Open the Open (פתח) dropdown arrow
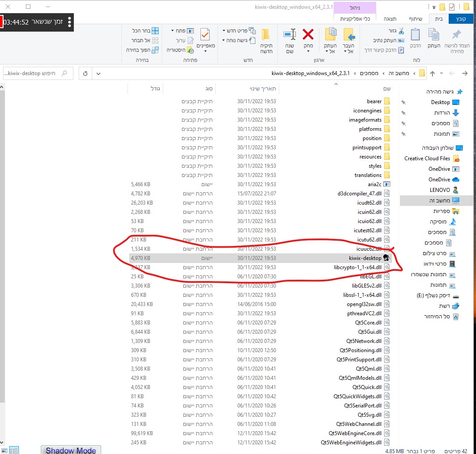The image size is (476, 454). point(172,31)
